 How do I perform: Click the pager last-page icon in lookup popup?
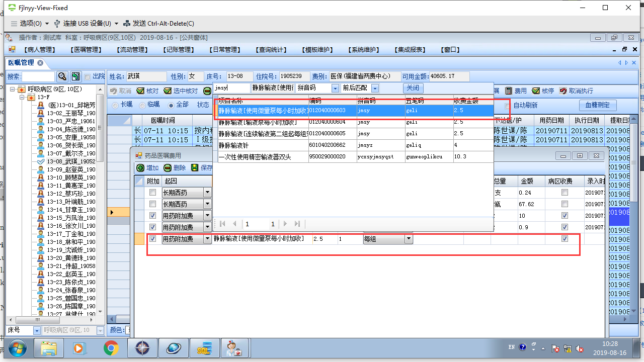(x=297, y=224)
